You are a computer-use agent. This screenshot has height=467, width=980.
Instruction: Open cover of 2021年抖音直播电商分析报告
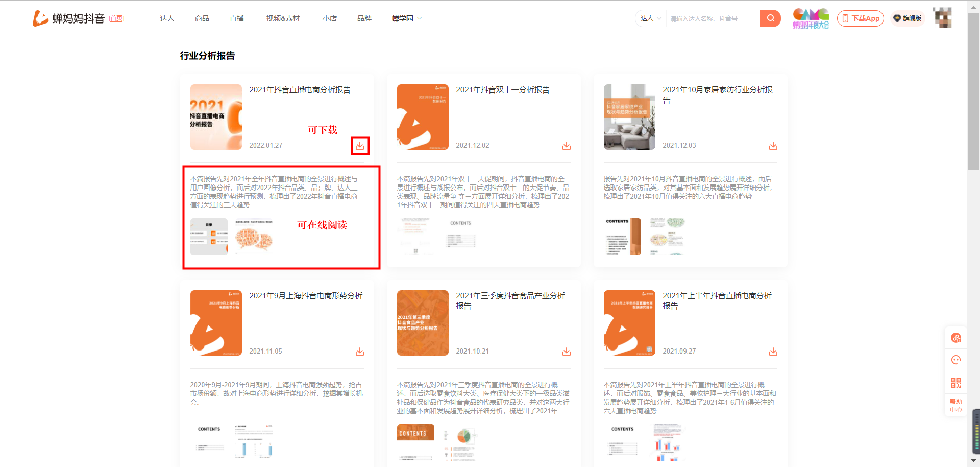[216, 117]
